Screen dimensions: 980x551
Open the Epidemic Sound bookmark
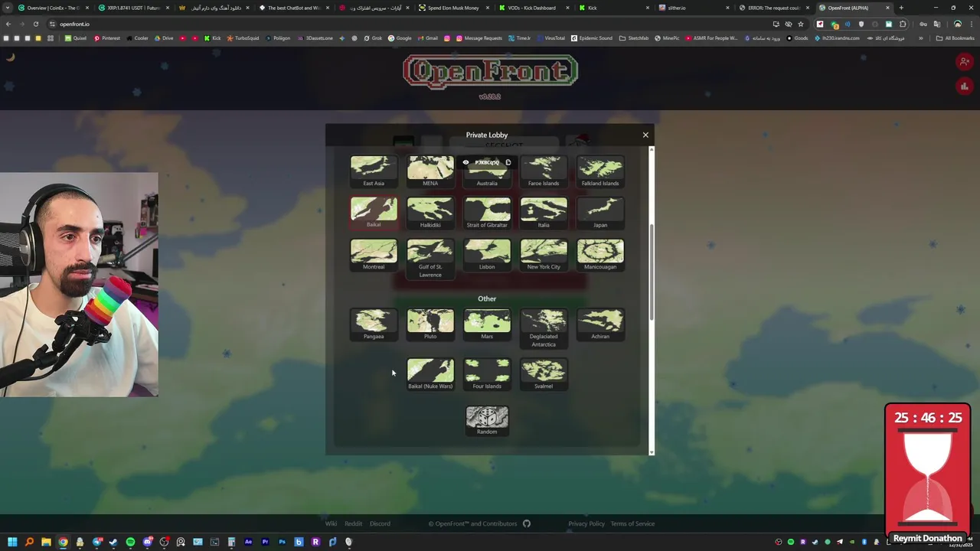pos(592,38)
